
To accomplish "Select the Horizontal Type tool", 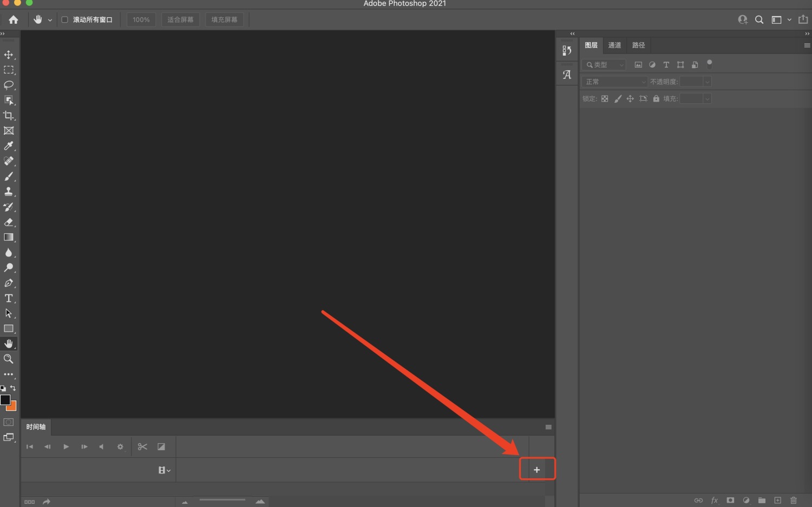I will tap(9, 298).
